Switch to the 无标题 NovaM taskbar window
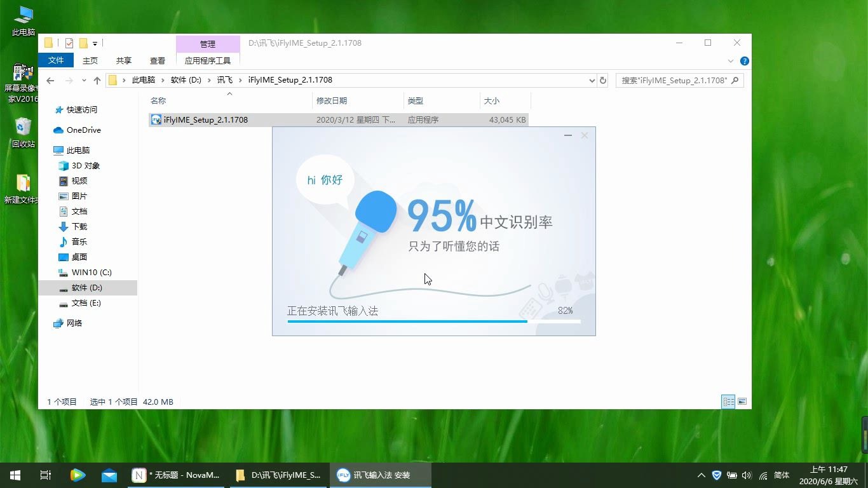Image resolution: width=868 pixels, height=488 pixels. click(x=177, y=475)
